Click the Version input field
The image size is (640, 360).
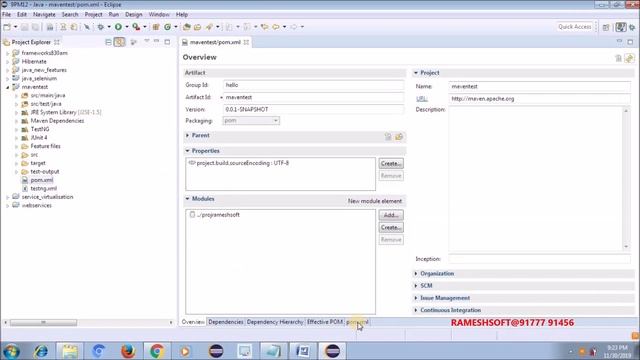pos(313,109)
